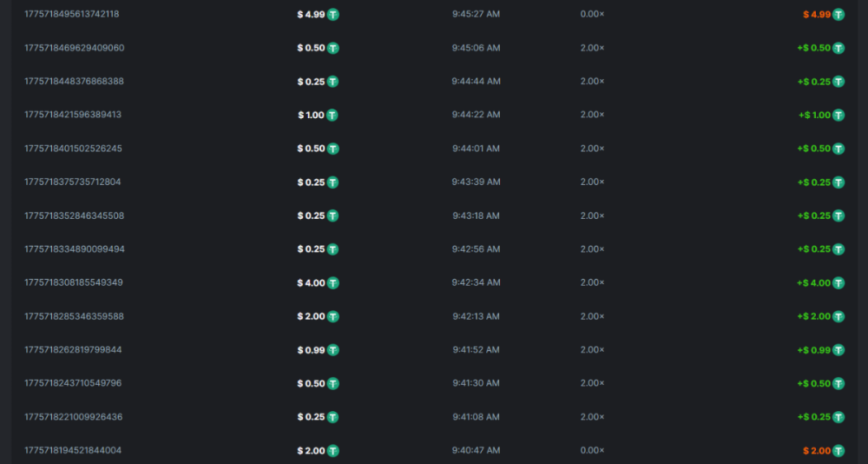868x464 pixels.
Task: Click bet ID 1775718262819799844
Action: (73, 349)
